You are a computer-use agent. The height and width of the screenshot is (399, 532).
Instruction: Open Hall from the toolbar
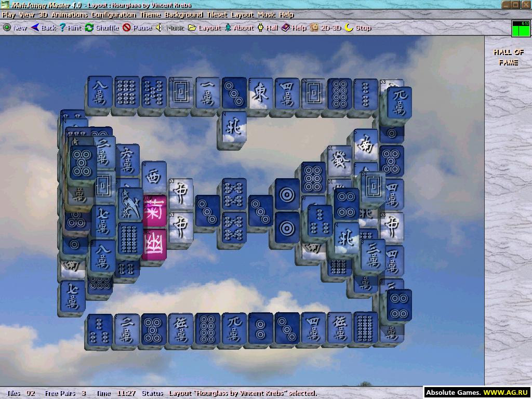click(268, 28)
